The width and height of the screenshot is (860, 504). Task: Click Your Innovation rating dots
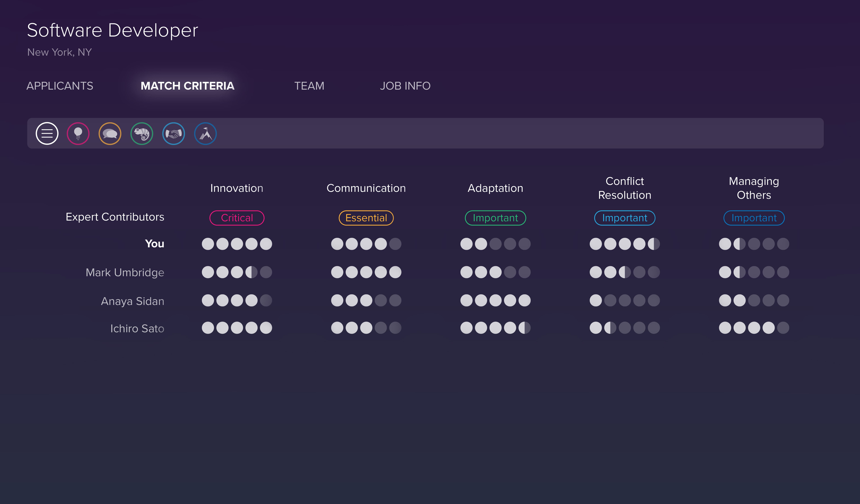tap(237, 244)
